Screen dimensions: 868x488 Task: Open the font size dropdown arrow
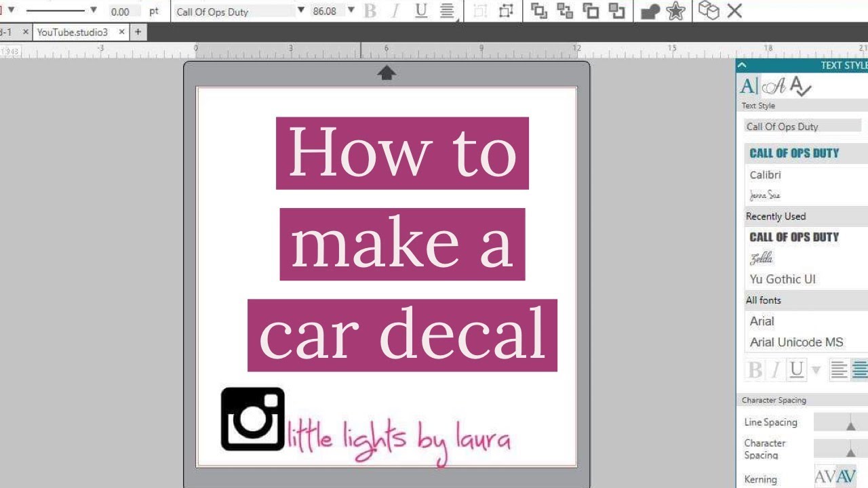pyautogui.click(x=351, y=10)
